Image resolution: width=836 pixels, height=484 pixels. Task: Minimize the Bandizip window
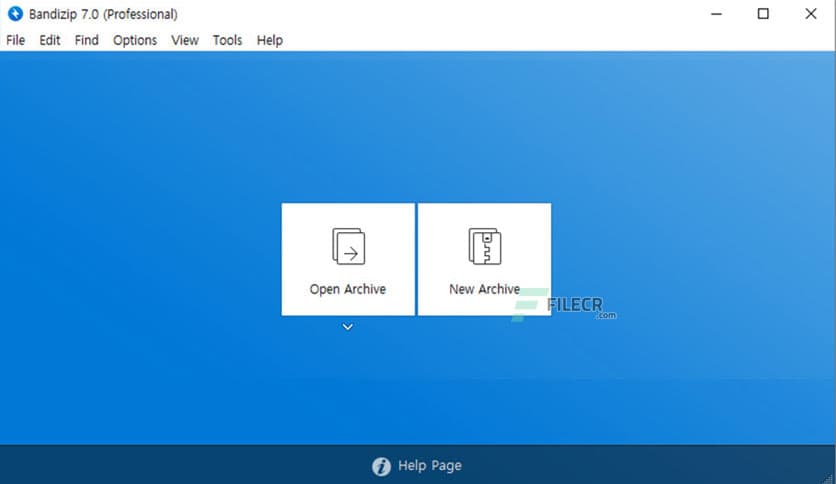coord(717,14)
